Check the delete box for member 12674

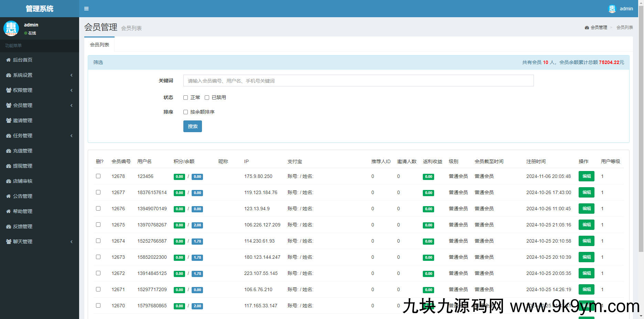point(98,241)
